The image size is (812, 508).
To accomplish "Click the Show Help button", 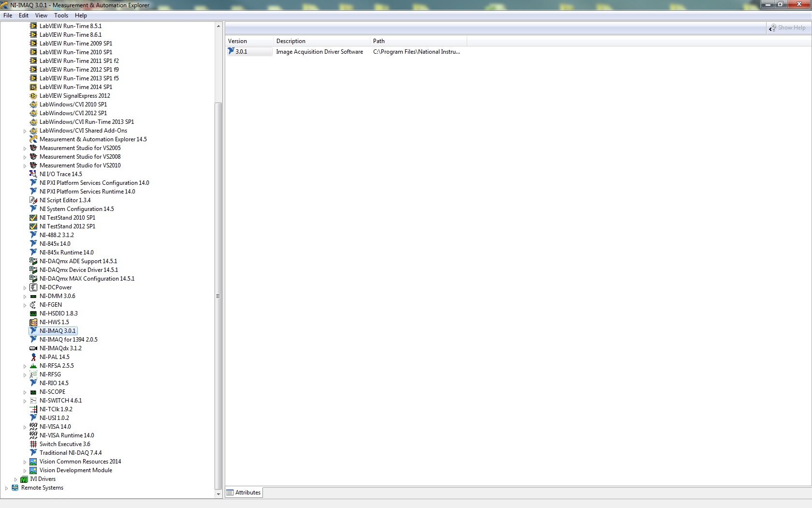I will [787, 28].
